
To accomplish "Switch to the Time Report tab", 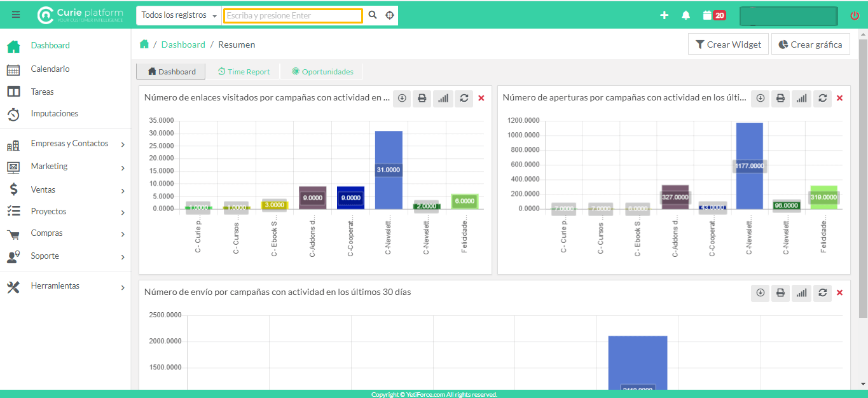I will pyautogui.click(x=244, y=72).
